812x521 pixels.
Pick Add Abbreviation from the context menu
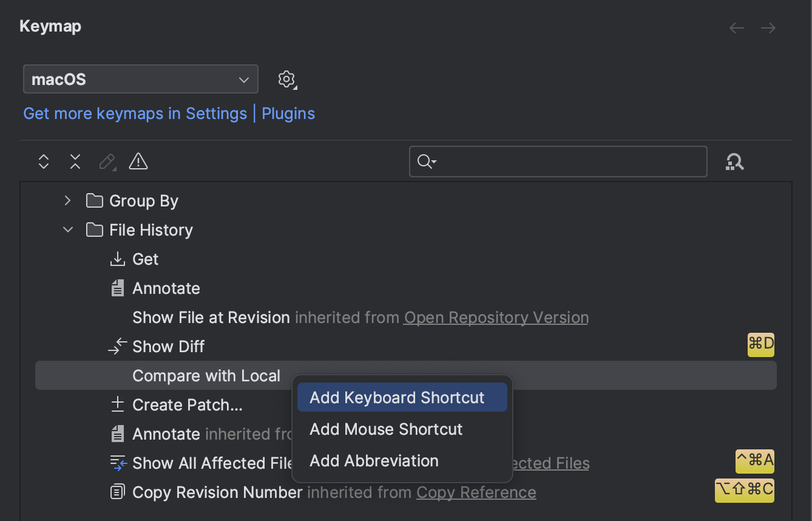click(374, 461)
